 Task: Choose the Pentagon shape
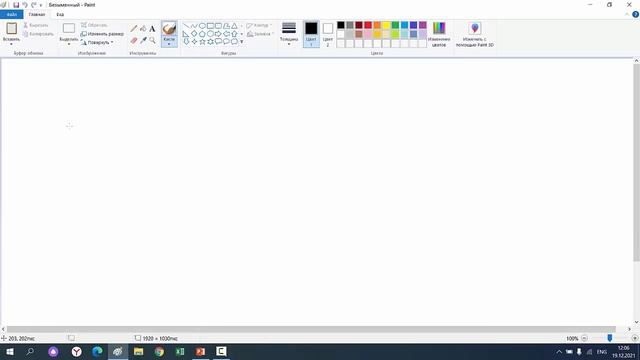202,34
